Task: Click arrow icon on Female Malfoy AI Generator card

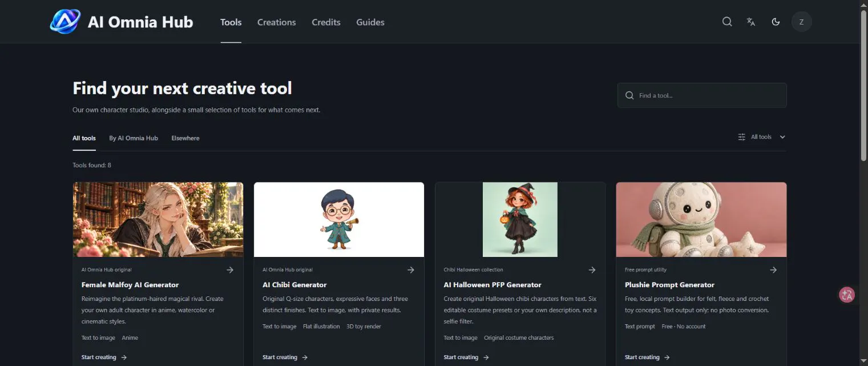Action: click(230, 270)
